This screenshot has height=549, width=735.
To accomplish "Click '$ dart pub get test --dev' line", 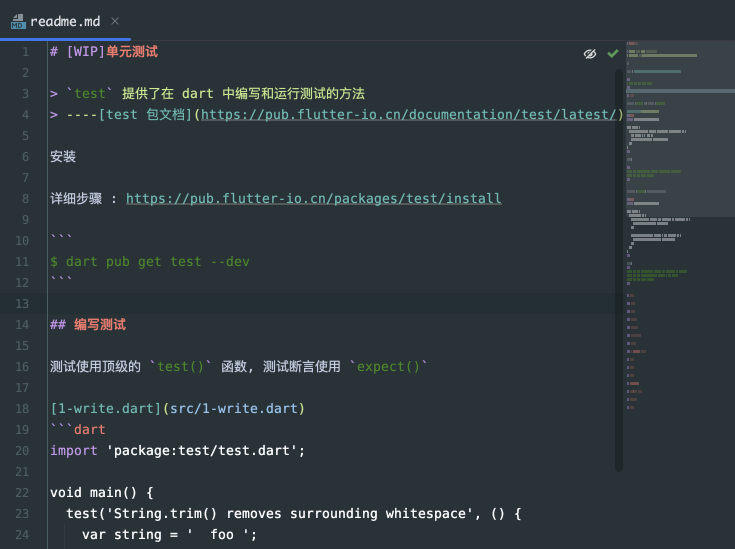I will [150, 262].
